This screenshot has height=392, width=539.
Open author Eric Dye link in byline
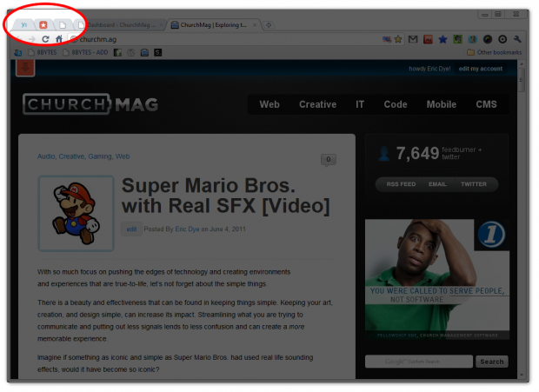[x=187, y=229]
